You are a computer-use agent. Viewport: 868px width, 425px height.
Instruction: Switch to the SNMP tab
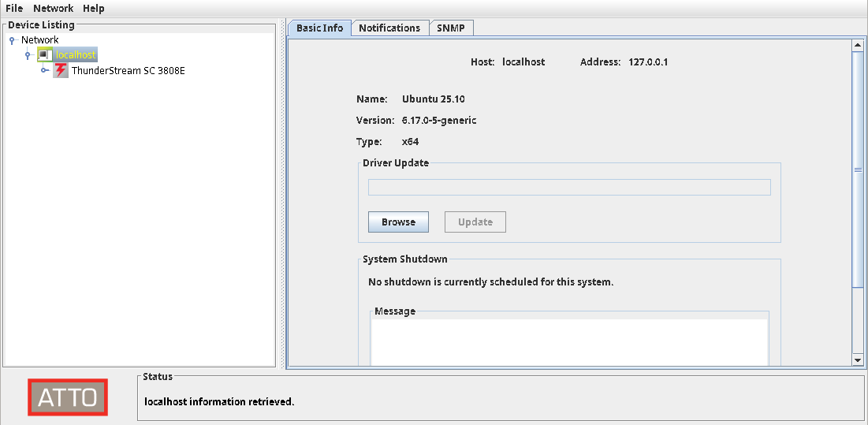(452, 28)
